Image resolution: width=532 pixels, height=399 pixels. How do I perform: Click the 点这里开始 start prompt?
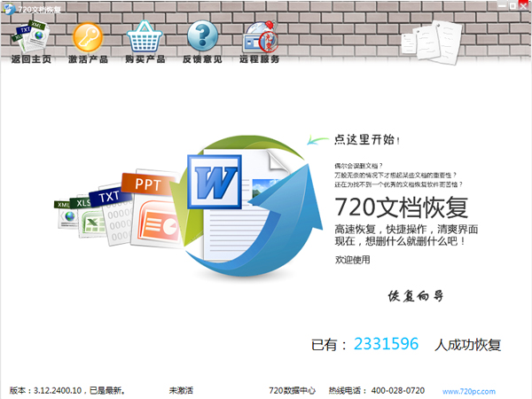pos(366,139)
